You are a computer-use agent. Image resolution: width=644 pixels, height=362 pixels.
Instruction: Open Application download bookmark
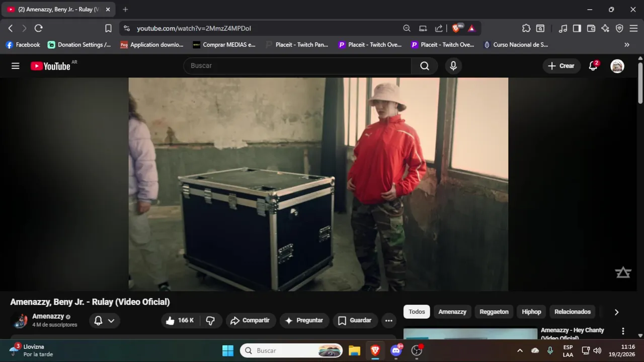click(152, 45)
